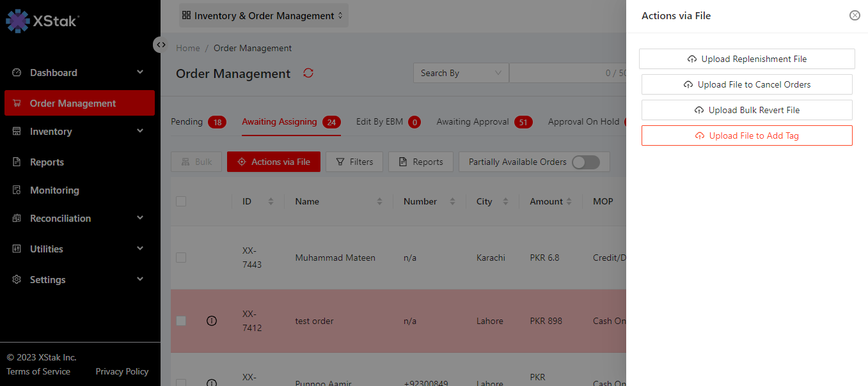Click the XStak logo
The height and width of the screenshot is (386, 868).
[42, 20]
